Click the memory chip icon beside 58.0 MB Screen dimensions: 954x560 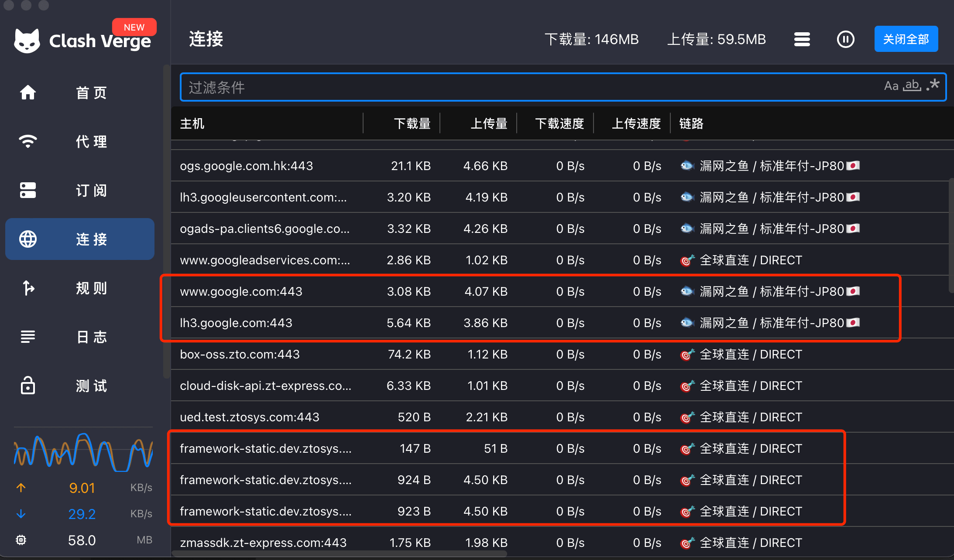click(x=21, y=540)
